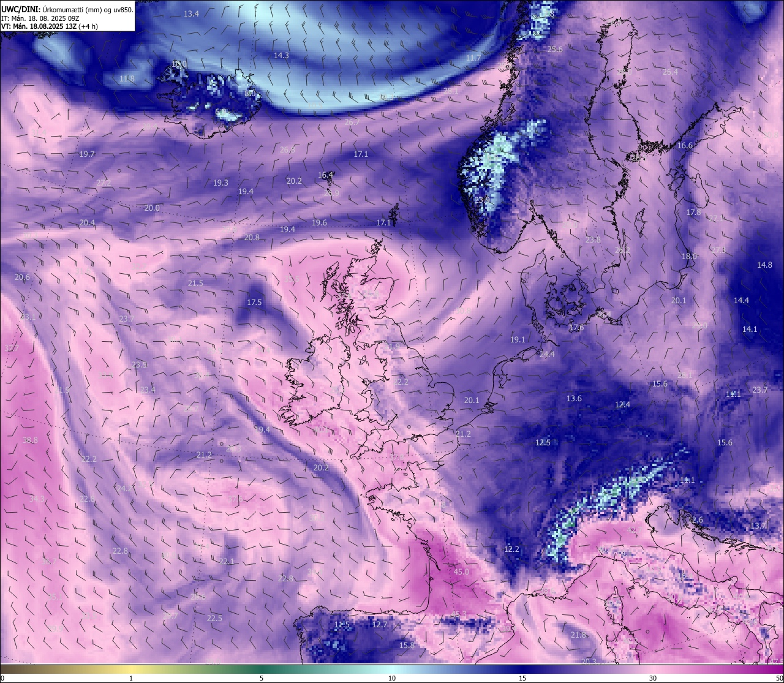This screenshot has width=784, height=683.
Task: Click the colorbar tick label '1'
Action: point(131,678)
